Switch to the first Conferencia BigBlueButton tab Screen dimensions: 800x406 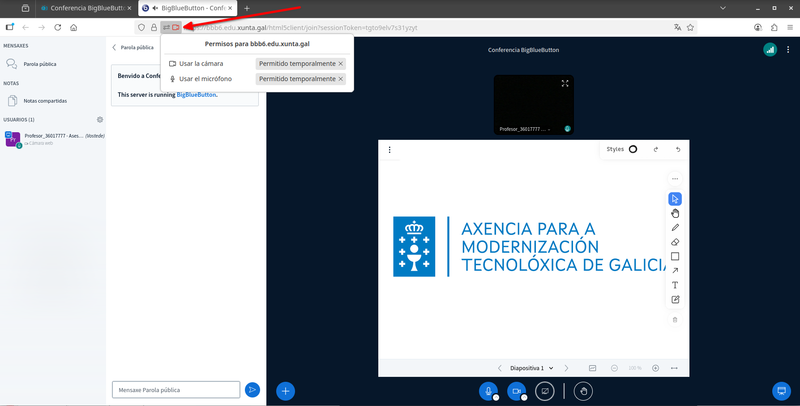82,8
